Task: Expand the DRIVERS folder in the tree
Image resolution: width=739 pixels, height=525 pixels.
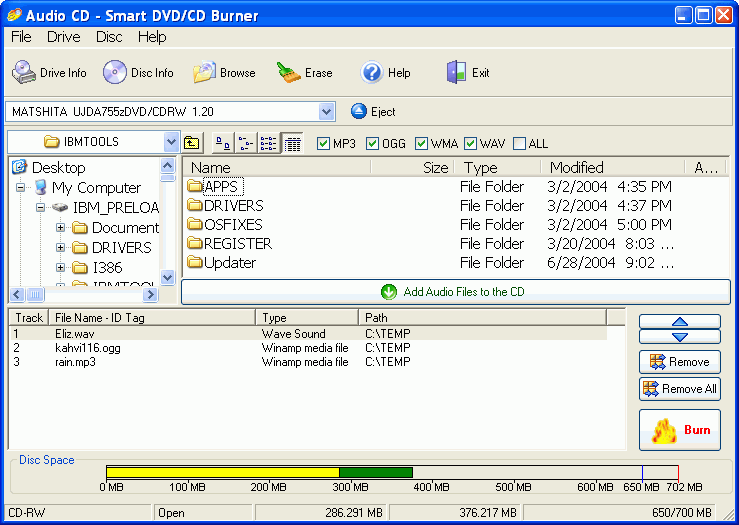Action: [x=60, y=247]
